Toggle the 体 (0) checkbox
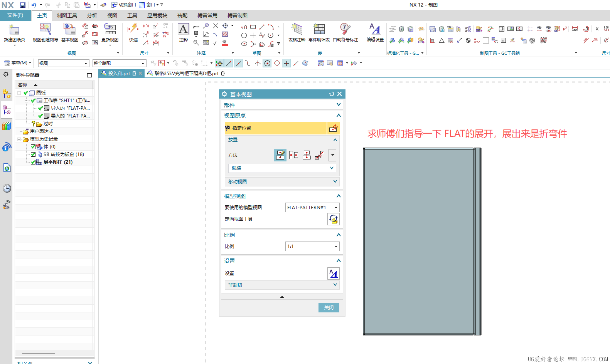The height and width of the screenshot is (364, 610). click(33, 147)
